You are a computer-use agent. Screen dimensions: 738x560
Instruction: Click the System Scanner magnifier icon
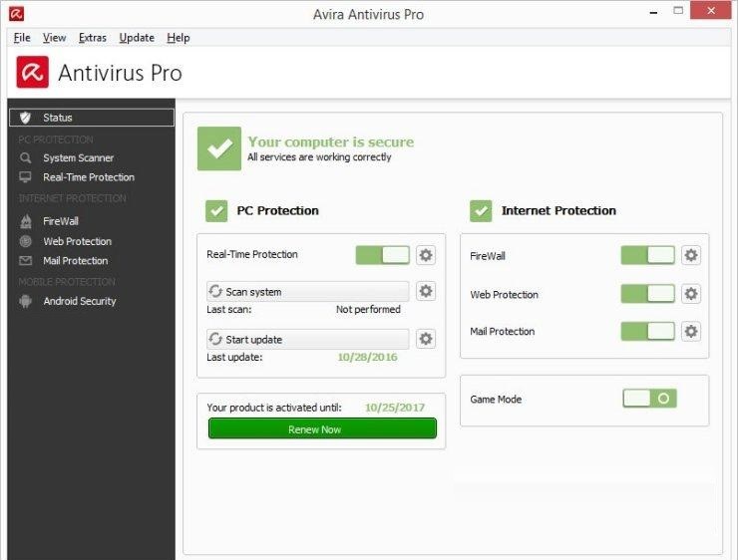(x=25, y=158)
